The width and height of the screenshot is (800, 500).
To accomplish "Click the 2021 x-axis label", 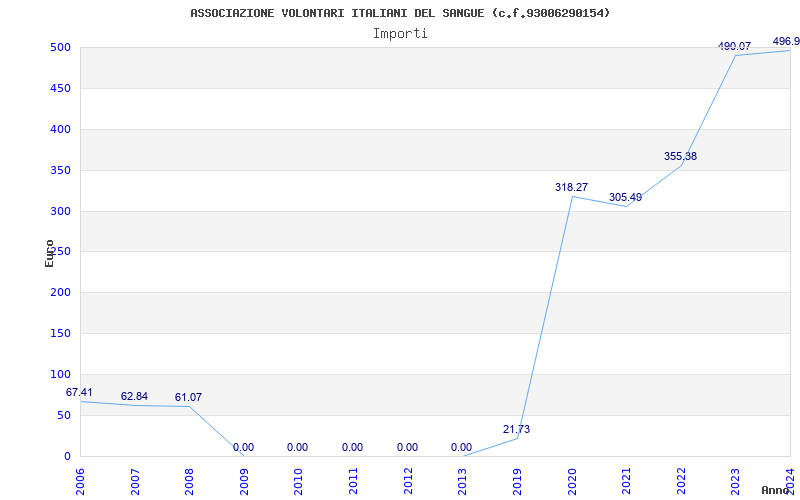I will tap(627, 482).
